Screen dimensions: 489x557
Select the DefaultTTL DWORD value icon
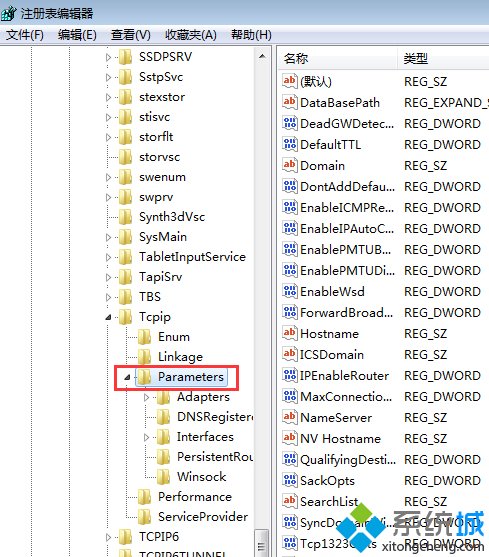289,144
